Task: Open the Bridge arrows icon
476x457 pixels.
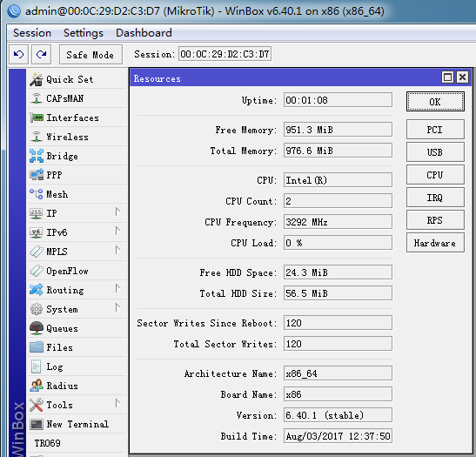Action: coord(37,156)
